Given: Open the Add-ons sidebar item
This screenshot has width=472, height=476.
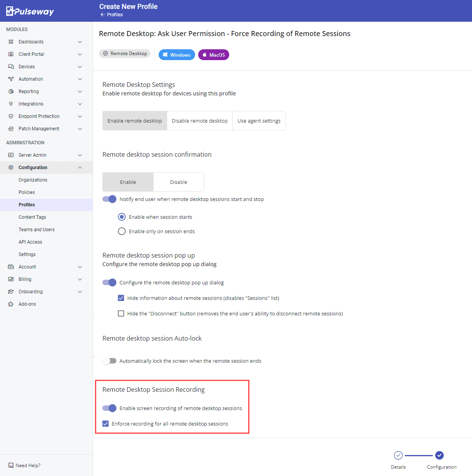Looking at the screenshot, I should 47,304.
